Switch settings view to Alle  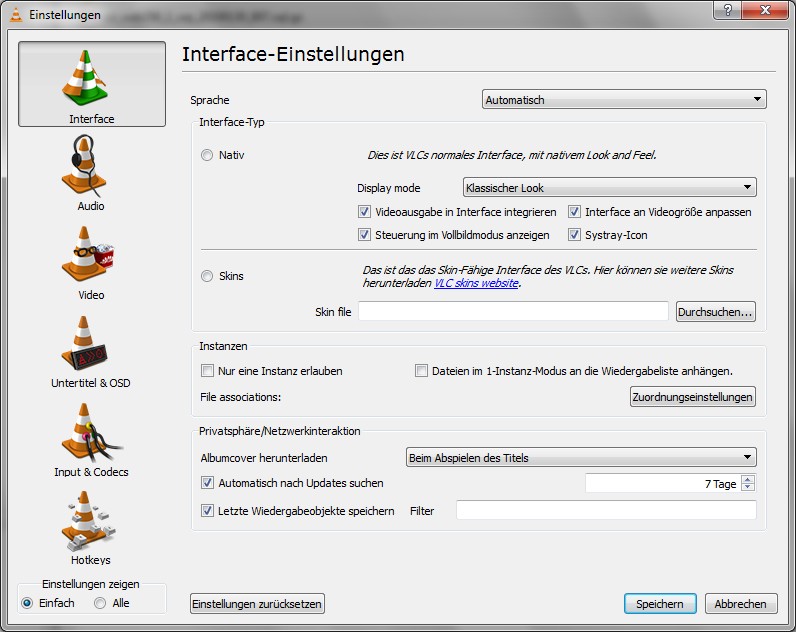click(100, 603)
